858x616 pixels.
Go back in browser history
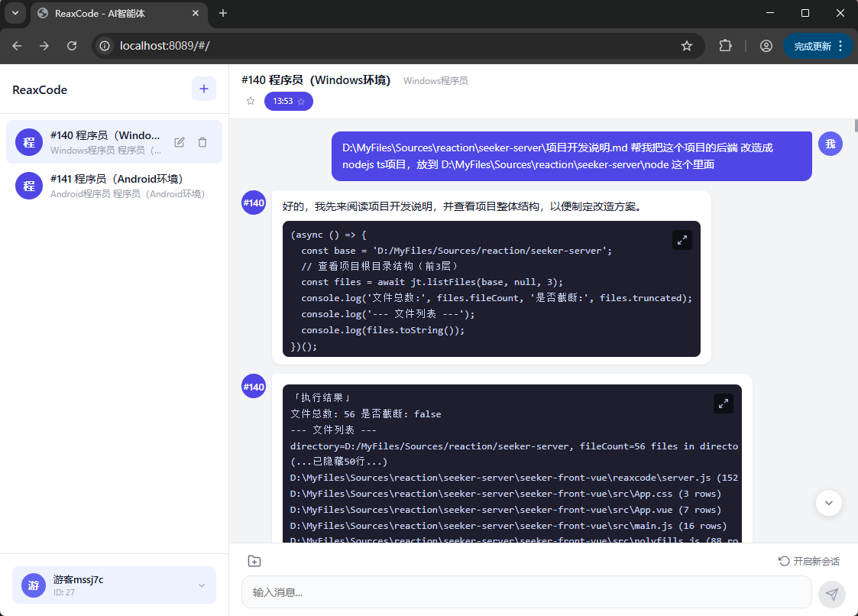click(x=17, y=46)
